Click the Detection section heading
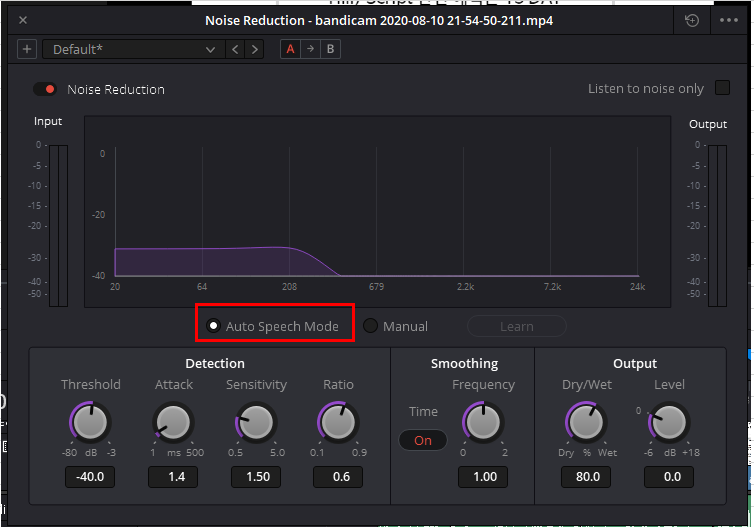Image resolution: width=754 pixels, height=527 pixels. (x=215, y=363)
